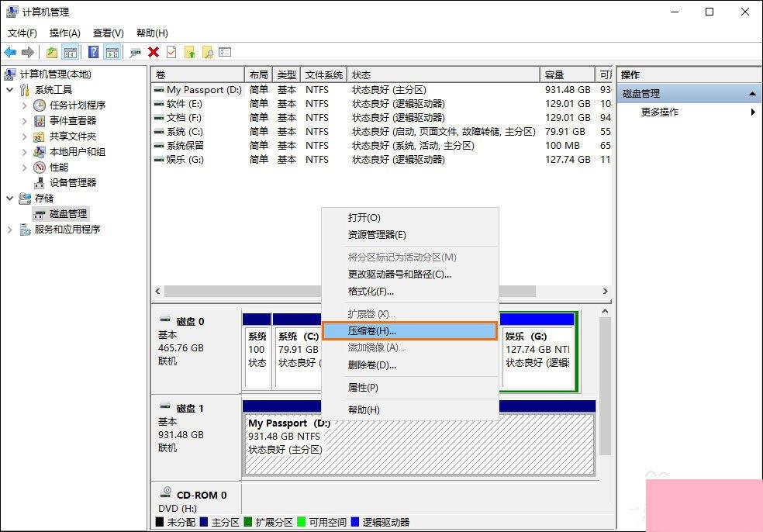Select the My Passport (D:) partition block
The width and height of the screenshot is (763, 532).
[419, 437]
